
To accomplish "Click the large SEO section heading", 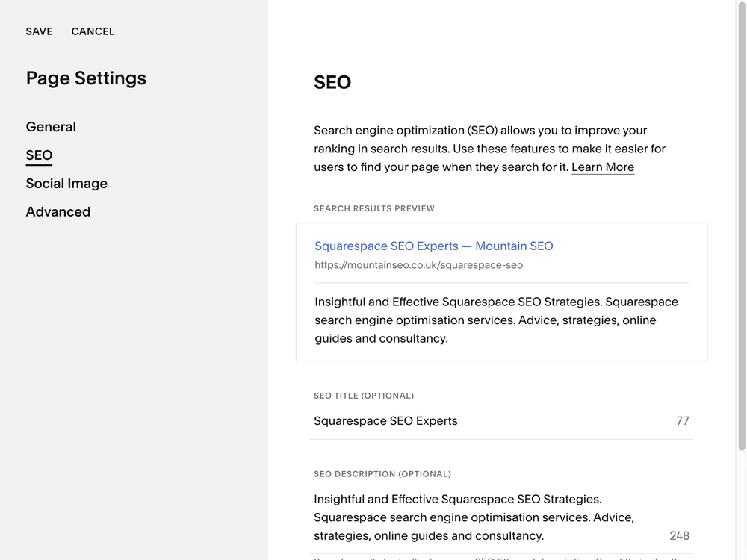I will tap(332, 82).
